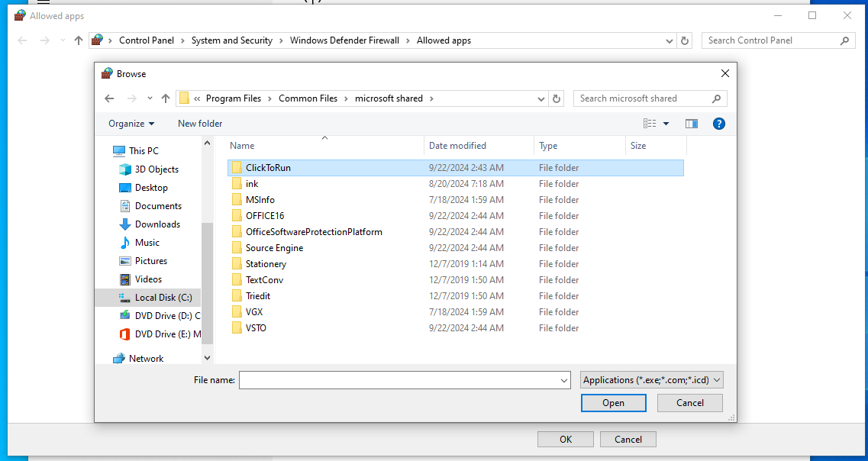Image resolution: width=868 pixels, height=461 pixels.
Task: Click System and Security in Allowed apps breadcrumb
Action: (x=232, y=40)
